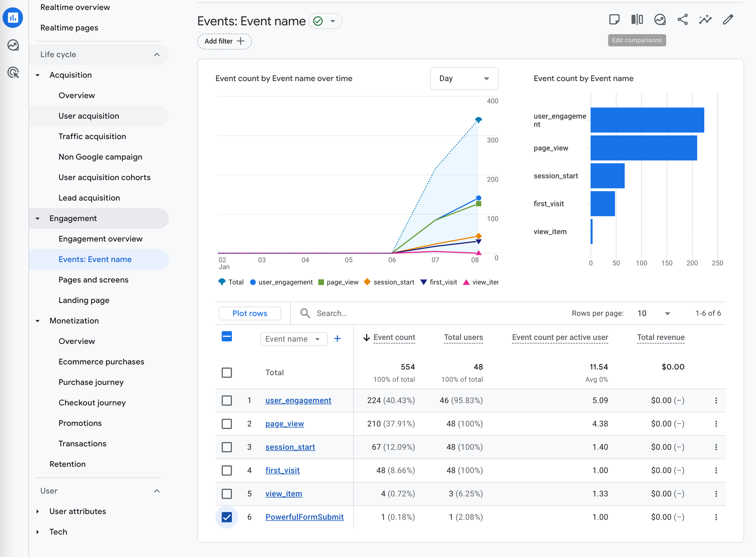Check the page_view row checkbox
This screenshot has width=756, height=557.
[227, 424]
